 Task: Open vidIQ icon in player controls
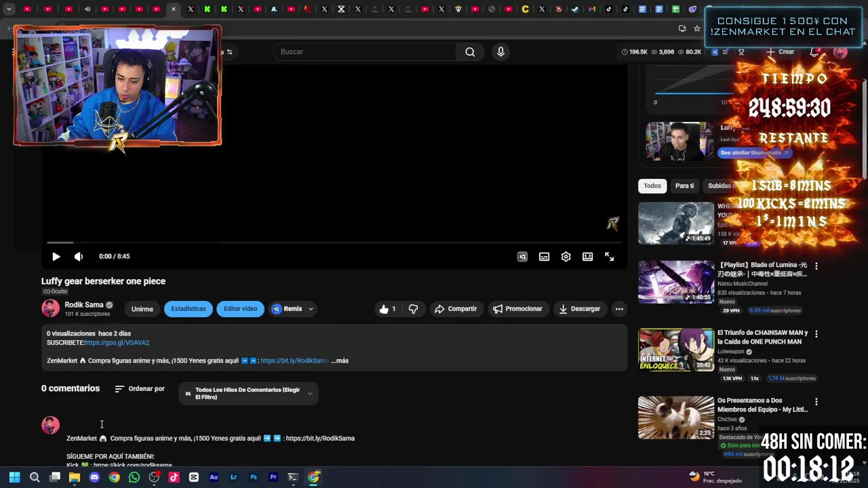click(x=522, y=257)
